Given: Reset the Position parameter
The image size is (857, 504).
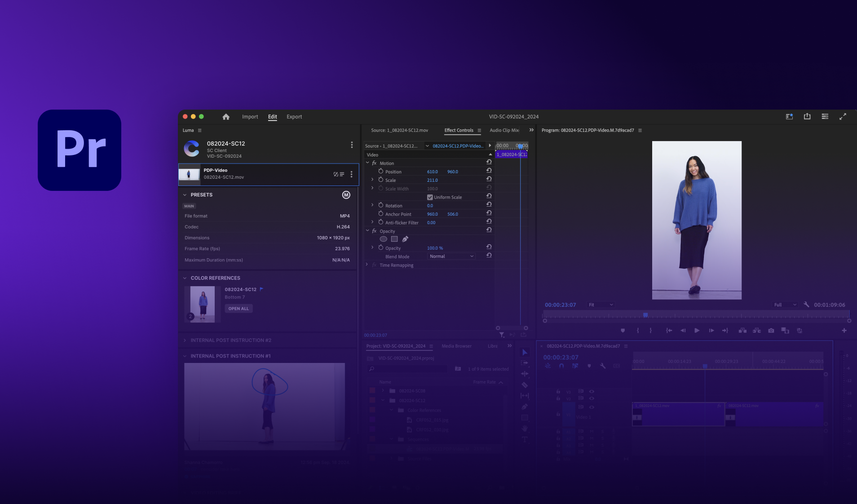Looking at the screenshot, I should (x=489, y=171).
